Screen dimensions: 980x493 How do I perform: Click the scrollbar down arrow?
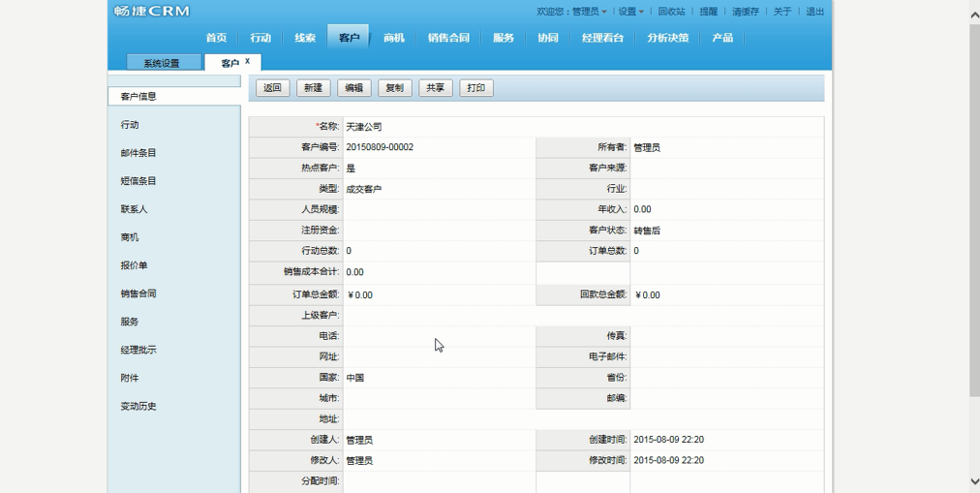(x=974, y=481)
